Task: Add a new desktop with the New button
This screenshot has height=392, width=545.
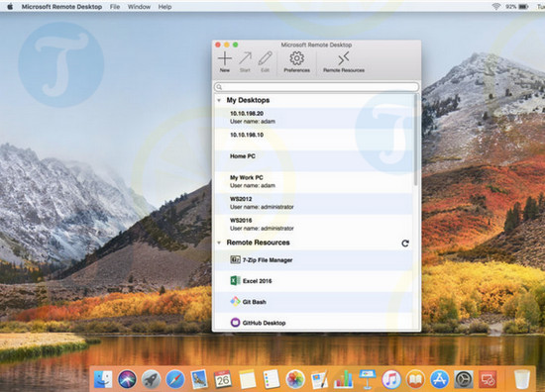Action: pyautogui.click(x=225, y=61)
